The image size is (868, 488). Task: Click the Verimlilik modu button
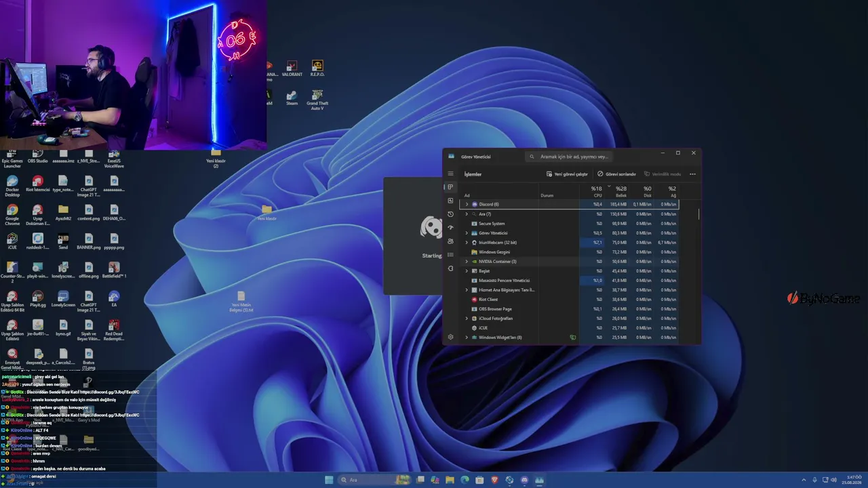(x=663, y=174)
